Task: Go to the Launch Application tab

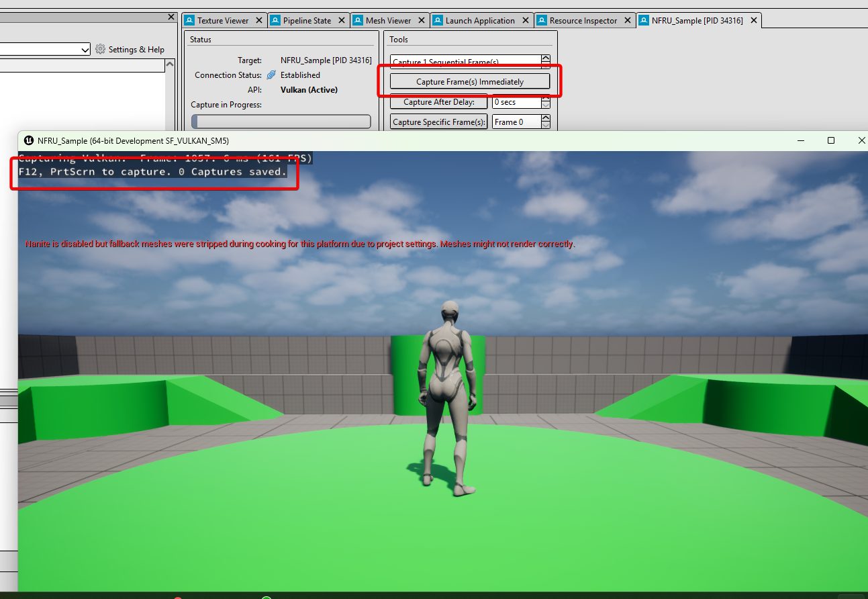Action: [480, 21]
